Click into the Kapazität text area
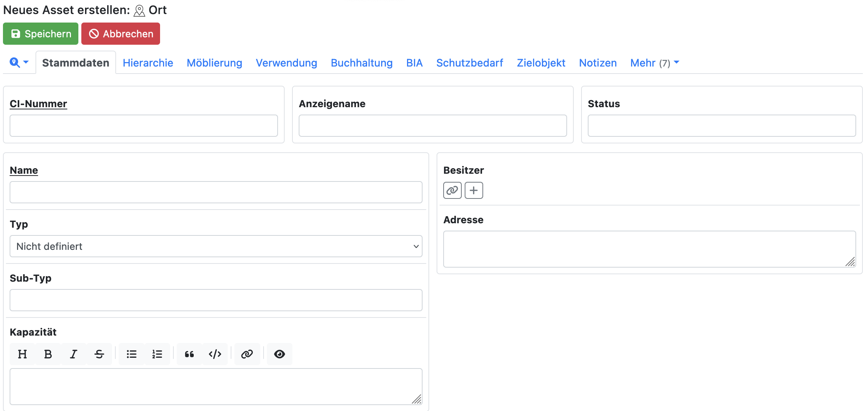Viewport: 868px width, 411px height. click(216, 387)
